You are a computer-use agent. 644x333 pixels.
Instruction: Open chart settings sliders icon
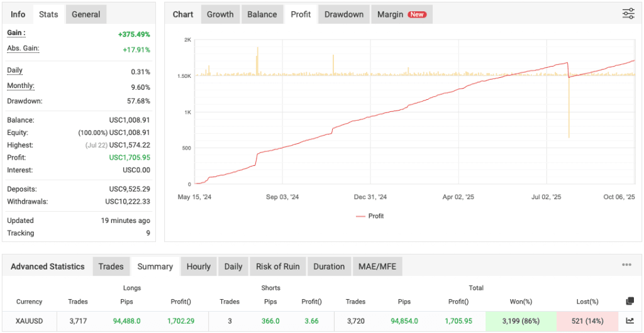coord(628,14)
